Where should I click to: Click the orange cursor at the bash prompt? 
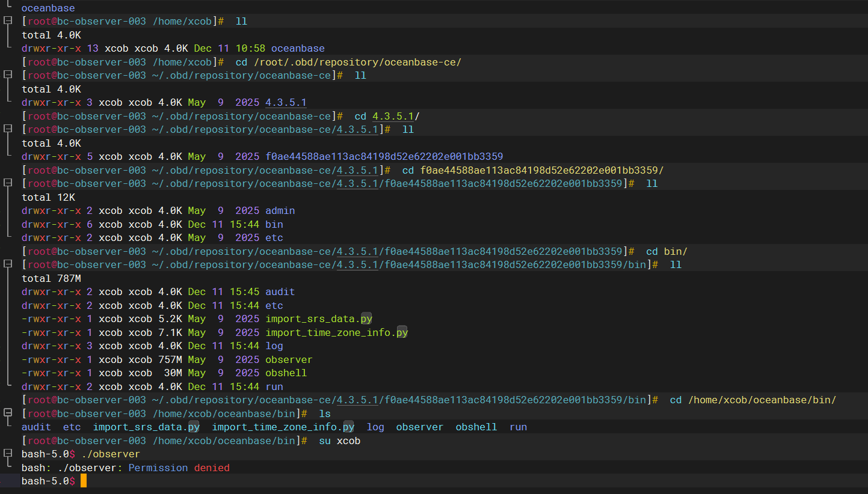[84, 481]
